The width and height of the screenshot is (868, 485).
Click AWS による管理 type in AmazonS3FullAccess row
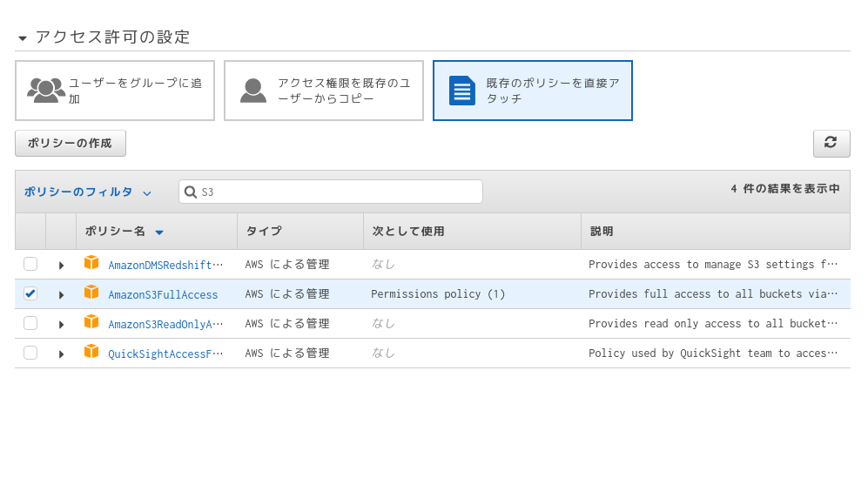point(287,294)
